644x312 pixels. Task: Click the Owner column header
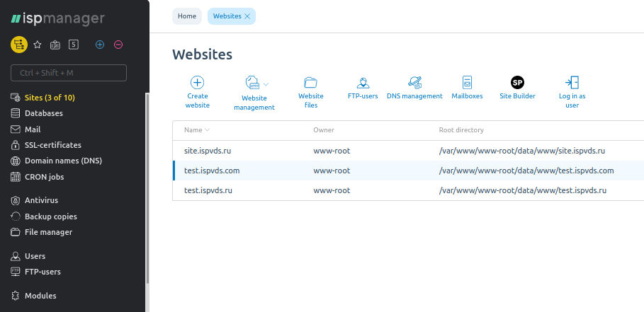[324, 130]
